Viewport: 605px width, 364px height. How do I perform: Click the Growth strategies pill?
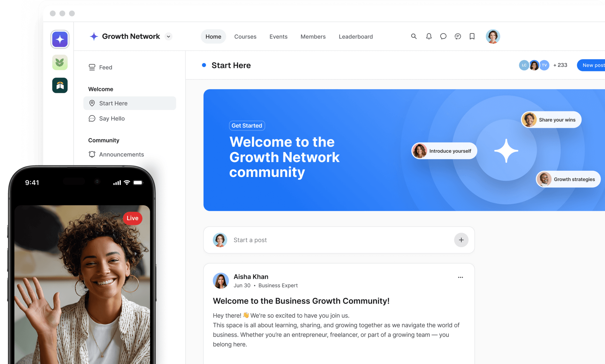568,179
